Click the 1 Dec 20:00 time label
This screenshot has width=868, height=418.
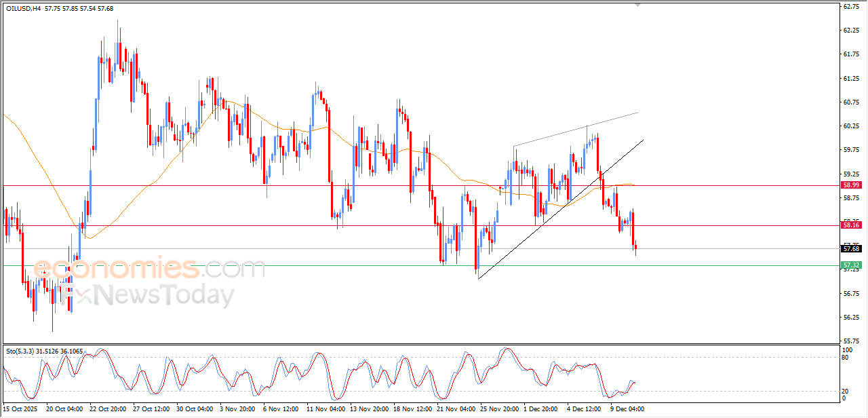coord(540,409)
